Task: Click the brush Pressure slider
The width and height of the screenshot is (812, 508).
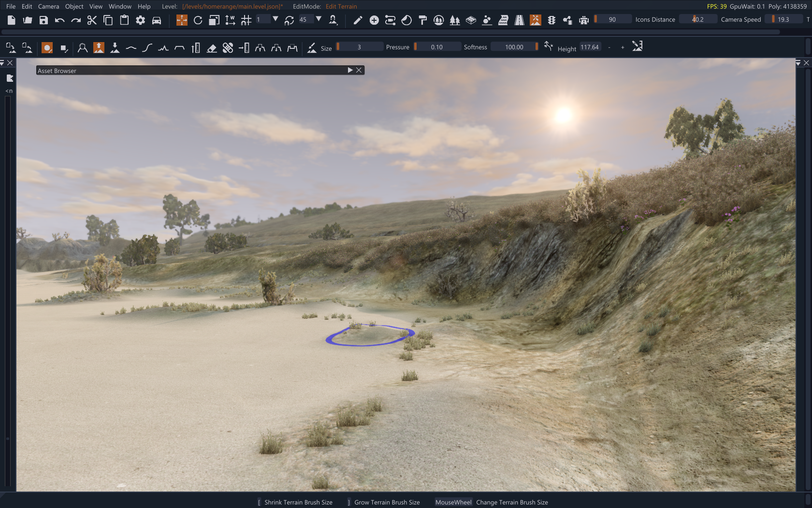Action: [437, 47]
